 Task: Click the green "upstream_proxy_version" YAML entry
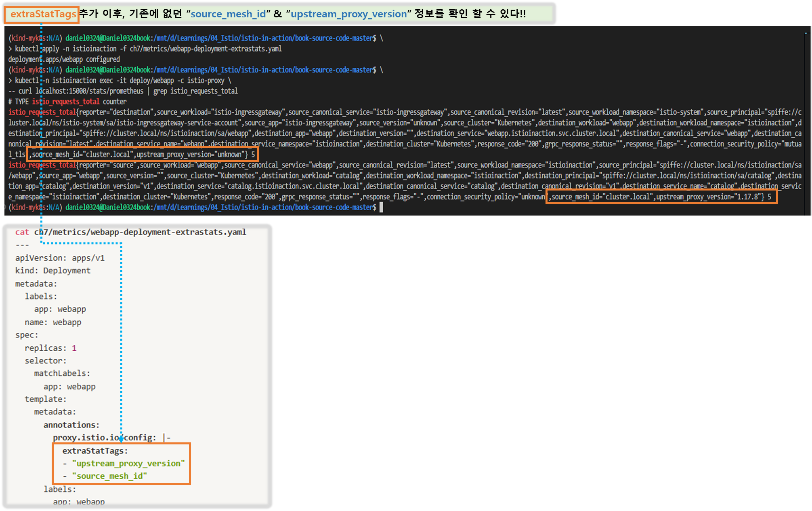point(128,463)
